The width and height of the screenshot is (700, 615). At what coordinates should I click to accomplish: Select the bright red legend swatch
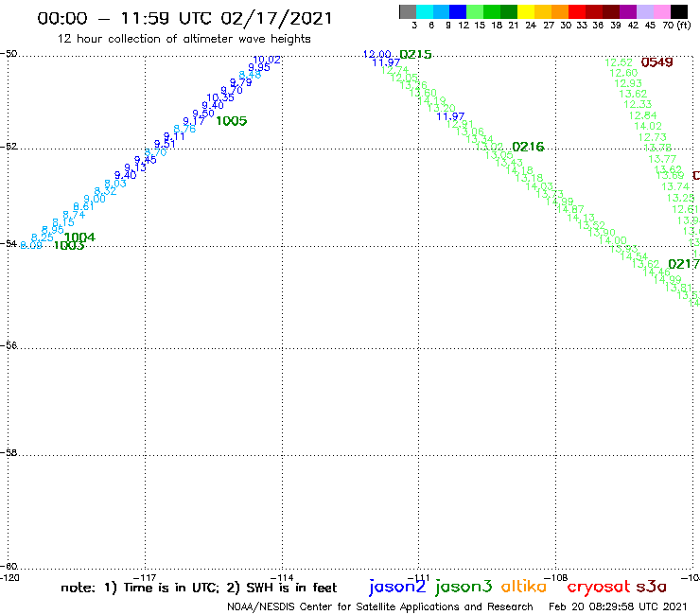coord(577,11)
